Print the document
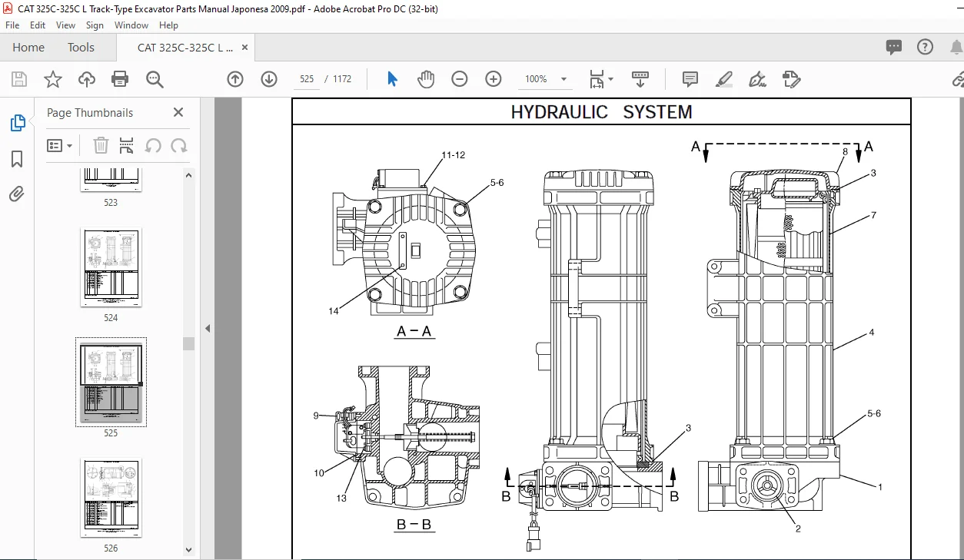Viewport: 964px width, 560px height. click(120, 79)
